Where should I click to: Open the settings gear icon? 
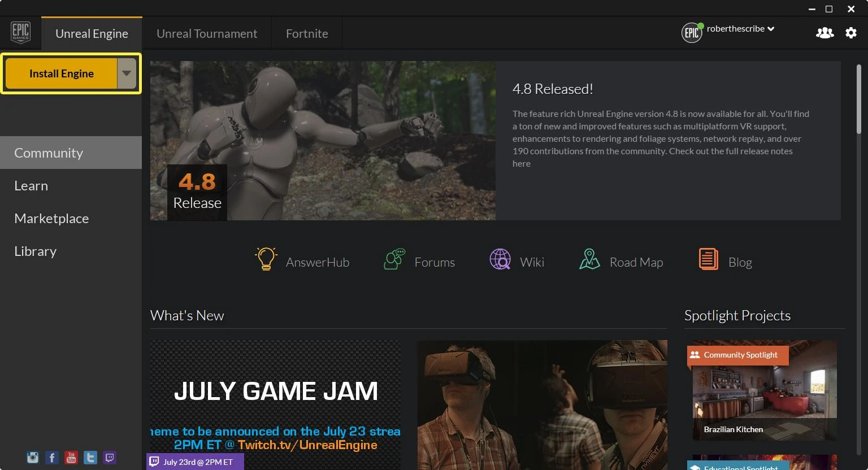pyautogui.click(x=851, y=33)
